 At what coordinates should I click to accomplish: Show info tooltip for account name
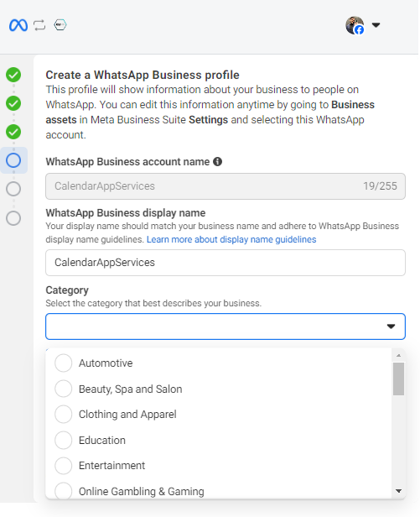(x=217, y=161)
